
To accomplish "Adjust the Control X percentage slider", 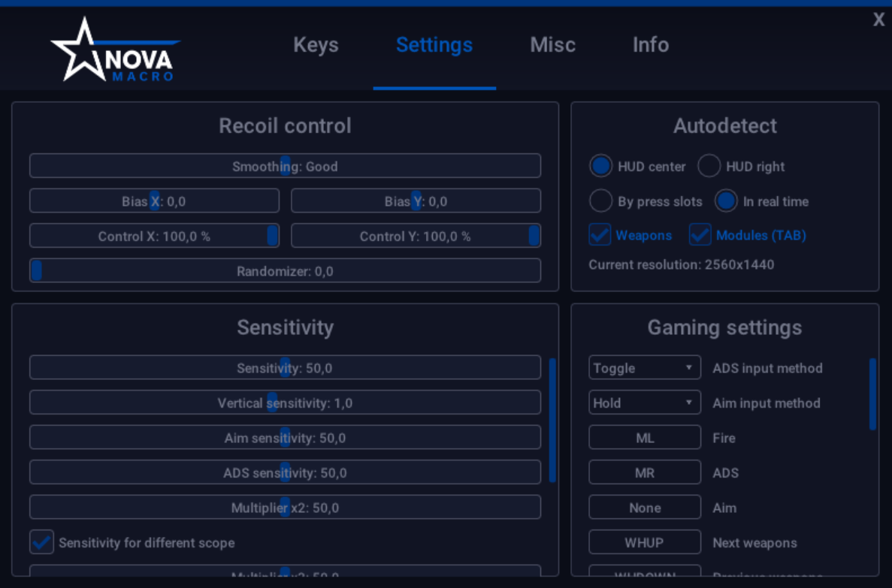I will 154,236.
